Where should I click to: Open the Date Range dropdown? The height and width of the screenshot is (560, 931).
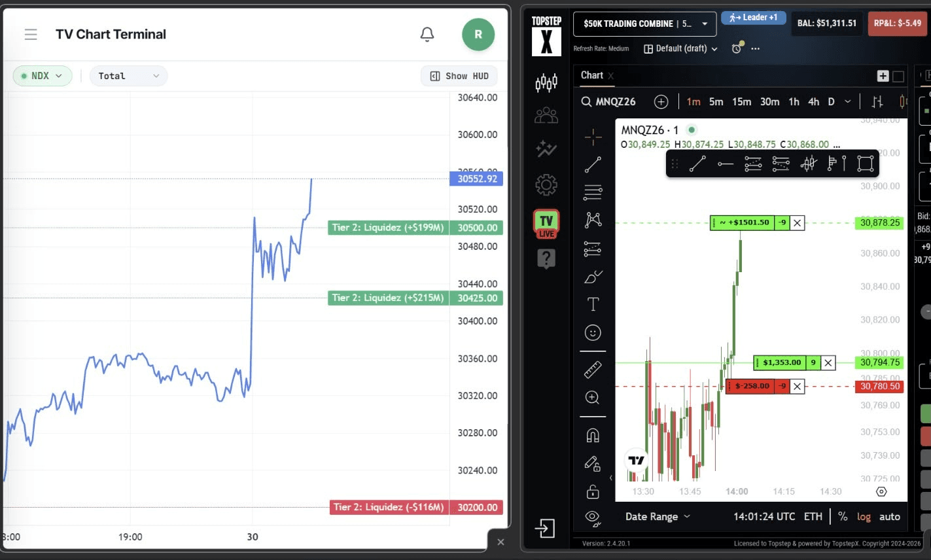(x=658, y=516)
